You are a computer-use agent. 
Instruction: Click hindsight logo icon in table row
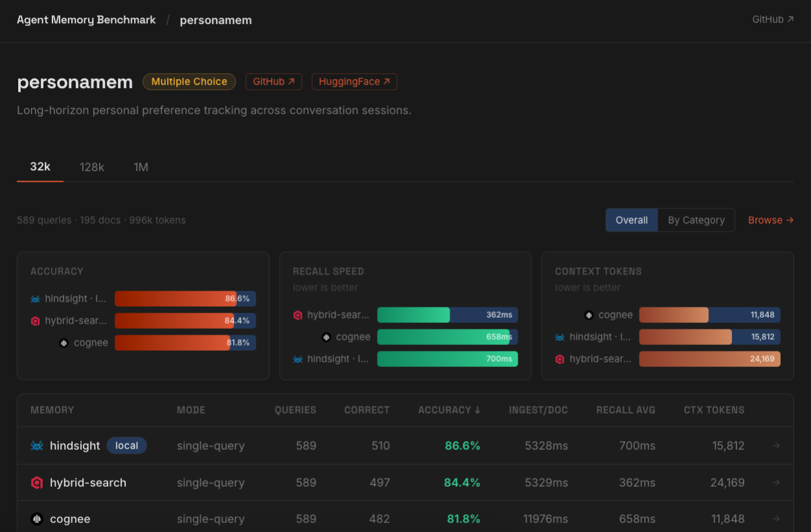click(37, 446)
